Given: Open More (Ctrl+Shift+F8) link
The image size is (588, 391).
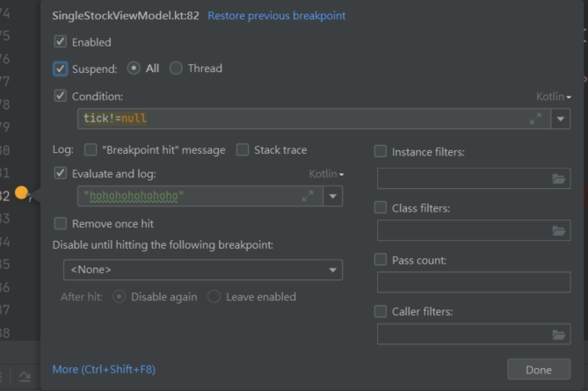Looking at the screenshot, I should [x=104, y=369].
